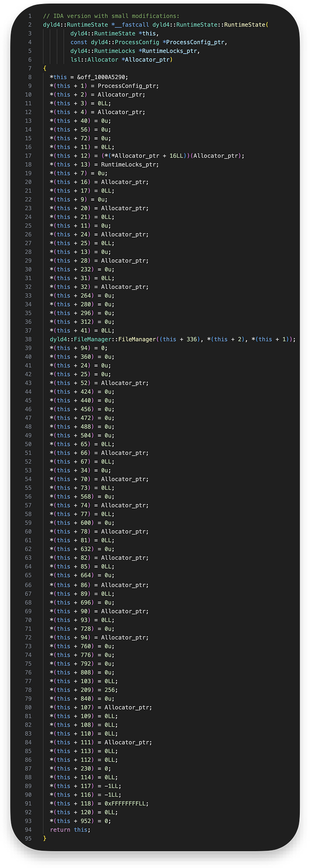Click the statement "*(this + 117) = -1LL;"
Image resolution: width=310 pixels, height=868 pixels.
[85, 787]
